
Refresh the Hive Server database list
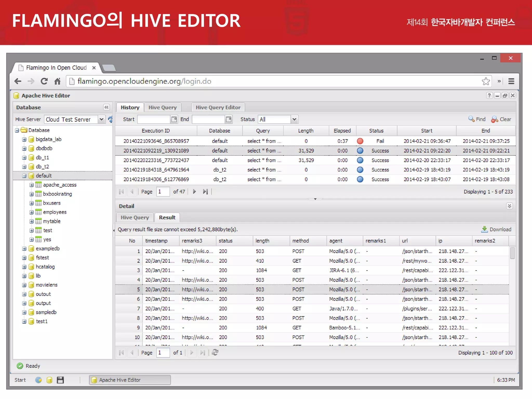click(110, 119)
